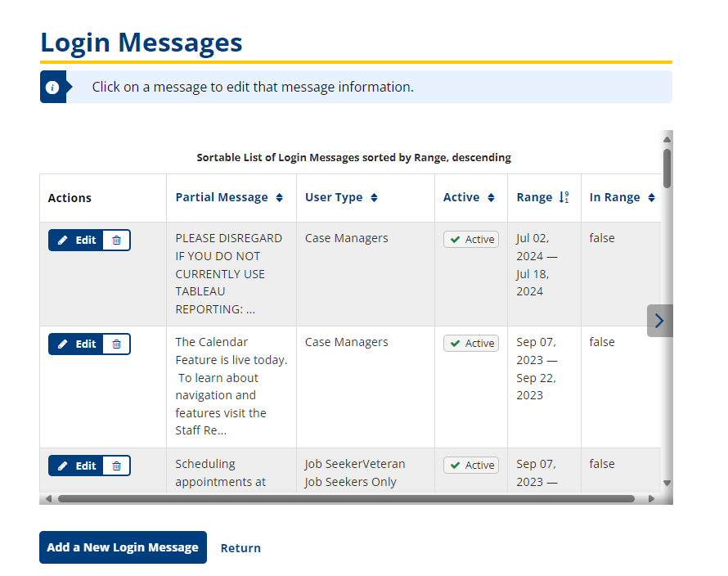Sort table by Active column
Image resolution: width=728 pixels, height=576 pixels.
[x=470, y=197]
